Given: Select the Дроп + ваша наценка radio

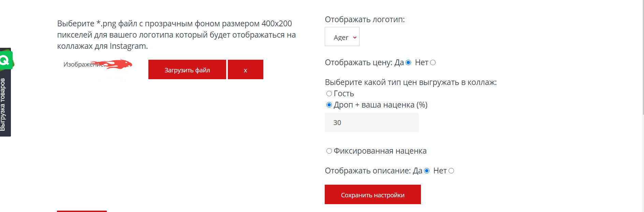Looking at the screenshot, I should coord(329,105).
